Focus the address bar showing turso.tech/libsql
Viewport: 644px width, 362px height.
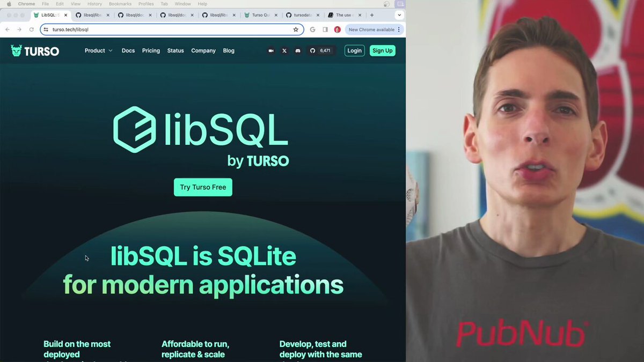point(171,29)
